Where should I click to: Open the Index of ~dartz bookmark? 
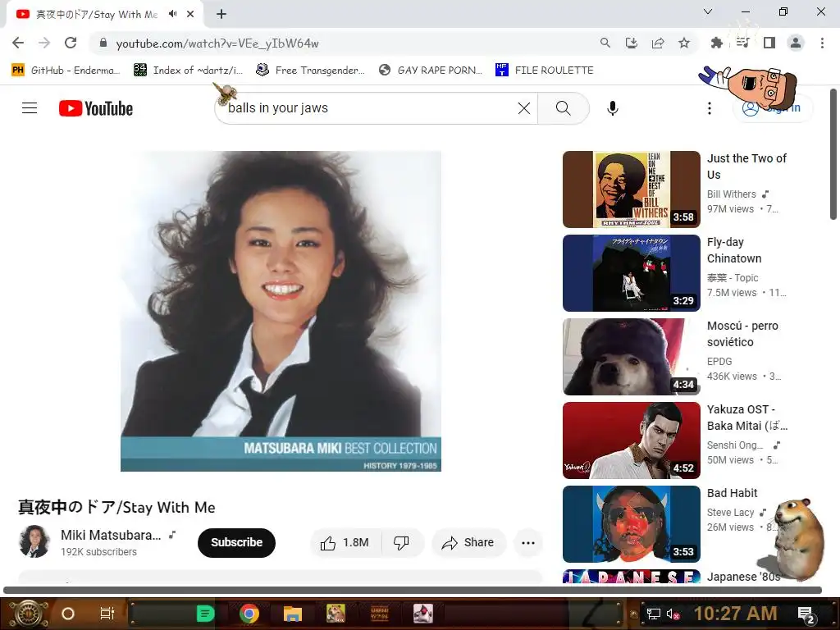pyautogui.click(x=188, y=70)
